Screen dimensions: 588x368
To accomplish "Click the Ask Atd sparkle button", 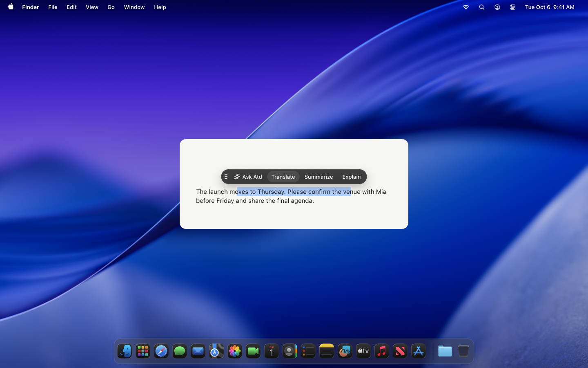I will click(248, 177).
